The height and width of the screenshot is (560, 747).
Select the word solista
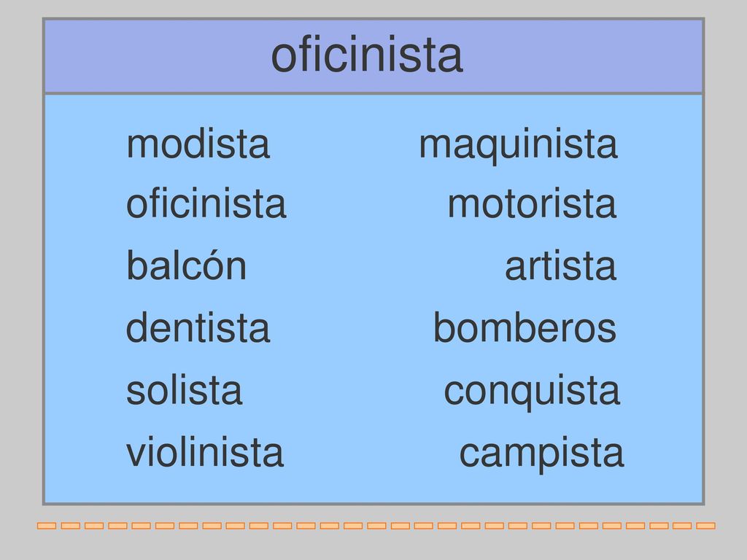click(x=184, y=390)
